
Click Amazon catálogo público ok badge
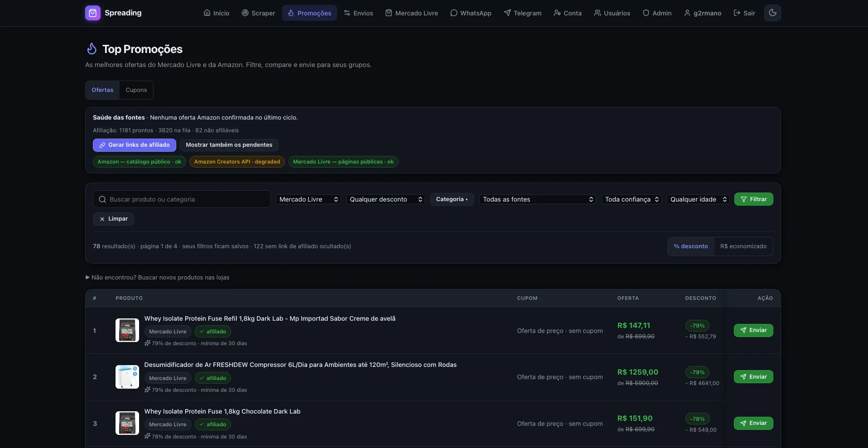point(140,162)
